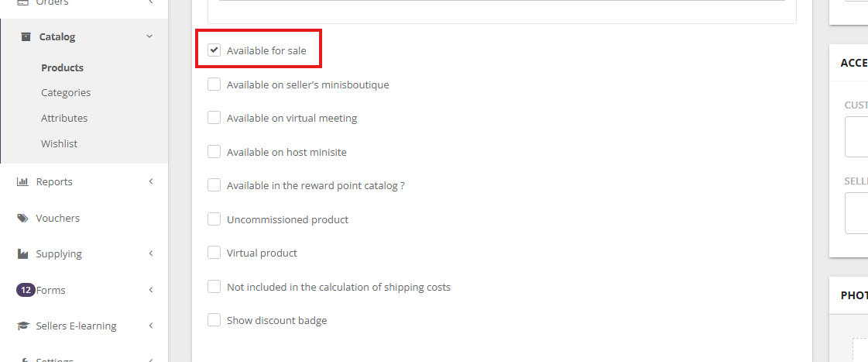Viewport: 868px width, 362px height.
Task: Click the Reports bar chart icon
Action: (x=22, y=181)
